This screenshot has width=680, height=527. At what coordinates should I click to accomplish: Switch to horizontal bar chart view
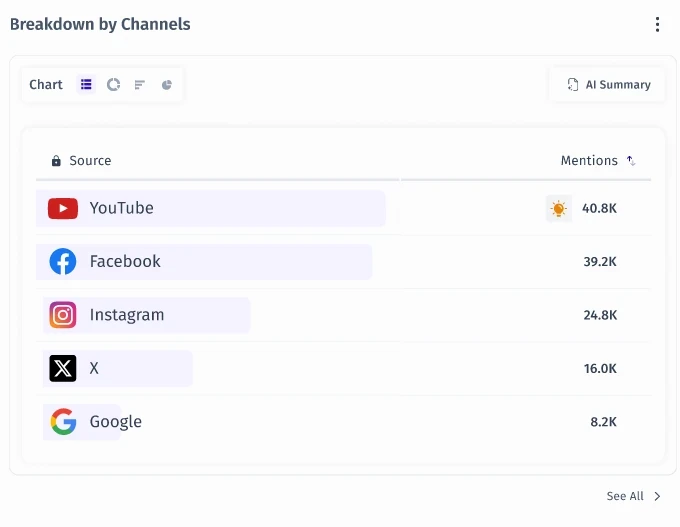[x=140, y=84]
